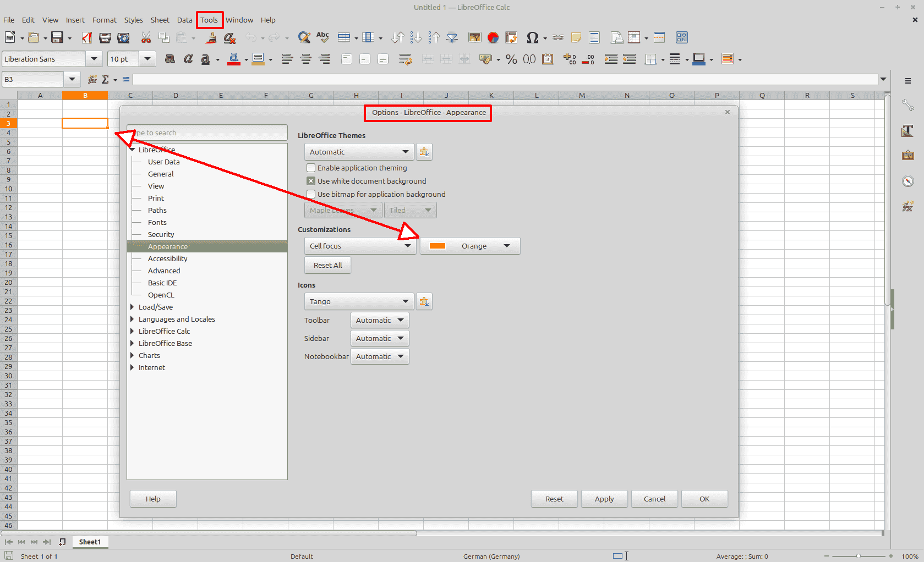924x562 pixels.
Task: Click the Cut scissors icon
Action: pyautogui.click(x=146, y=37)
